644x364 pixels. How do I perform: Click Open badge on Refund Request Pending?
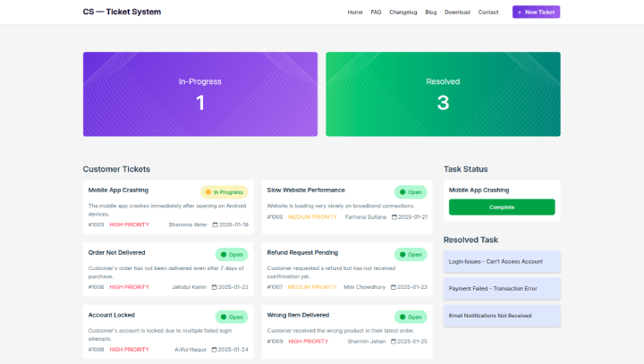(411, 254)
